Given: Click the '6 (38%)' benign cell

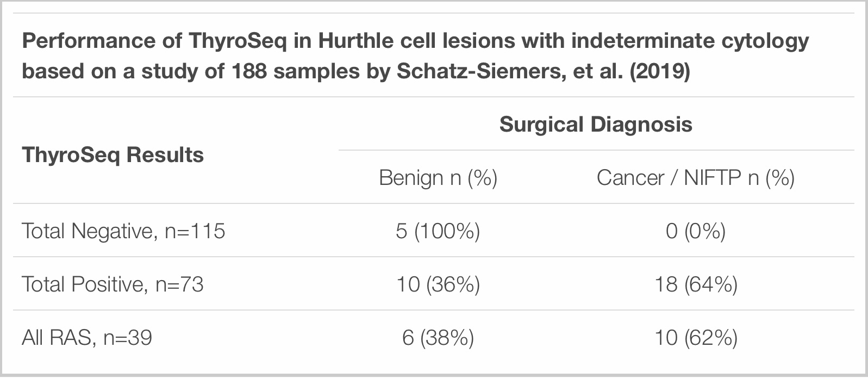Looking at the screenshot, I should click(x=438, y=338).
